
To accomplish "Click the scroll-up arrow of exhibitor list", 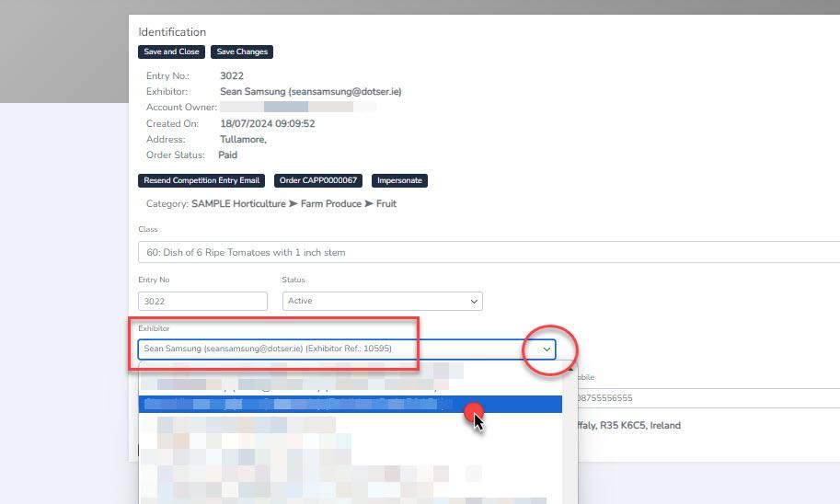I will click(570, 367).
